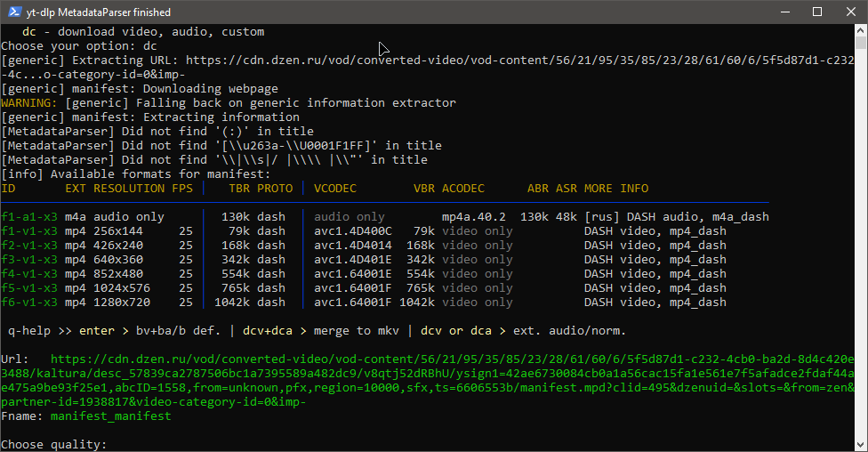The width and height of the screenshot is (868, 452).
Task: Click the TBR column header
Action: coord(240,189)
